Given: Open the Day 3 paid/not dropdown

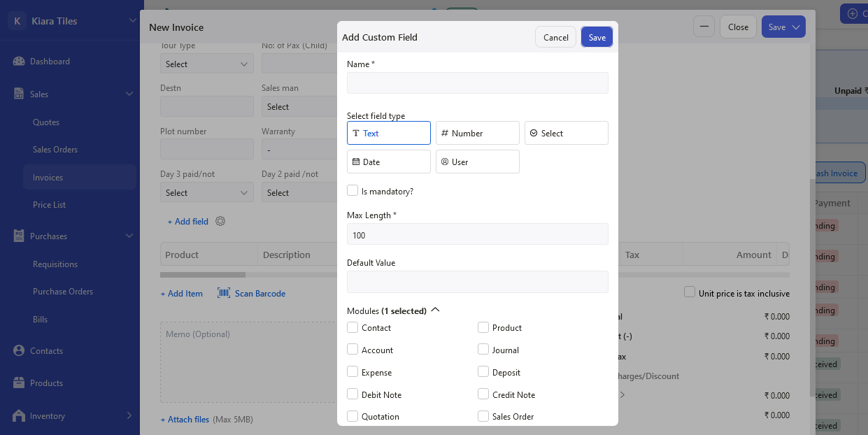Looking at the screenshot, I should click(207, 192).
